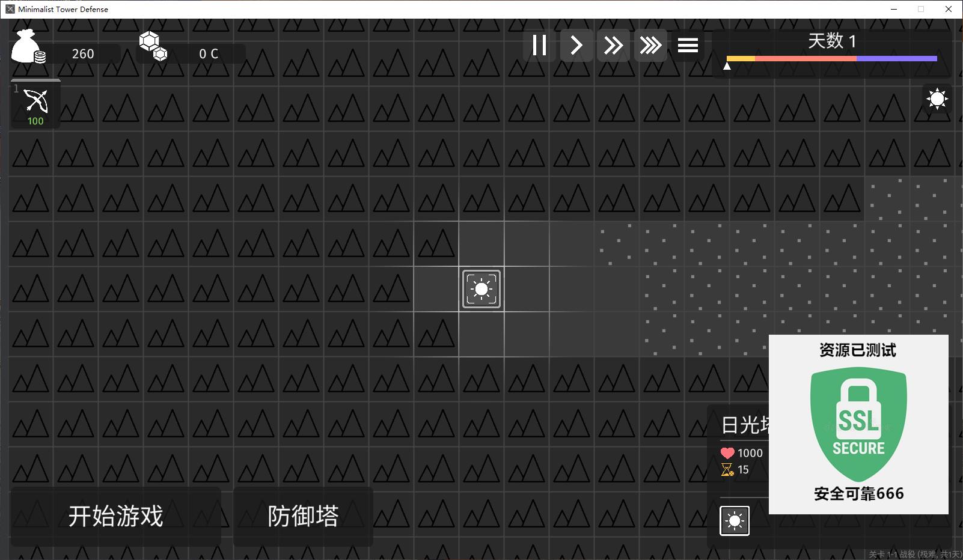Click the 日光塔 tower name label

click(745, 425)
